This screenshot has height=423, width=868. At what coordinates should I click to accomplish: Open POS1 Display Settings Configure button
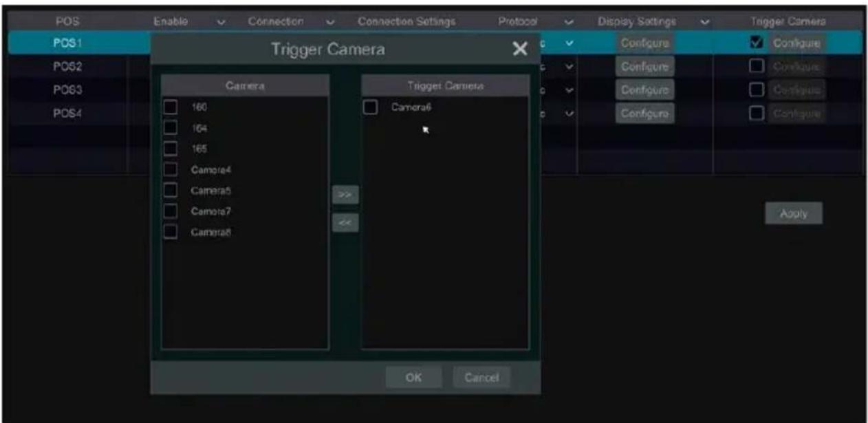(644, 43)
